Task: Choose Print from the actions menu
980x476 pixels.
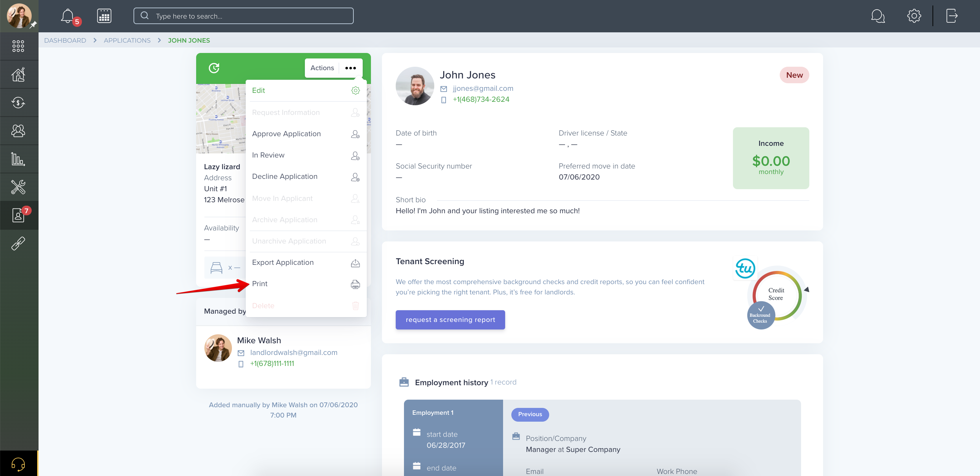Action: click(306, 284)
